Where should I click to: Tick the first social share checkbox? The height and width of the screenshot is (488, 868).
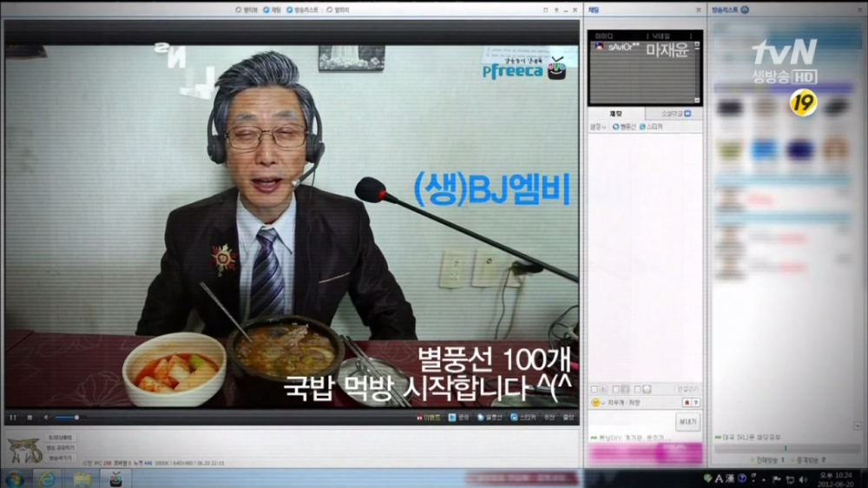click(x=595, y=389)
